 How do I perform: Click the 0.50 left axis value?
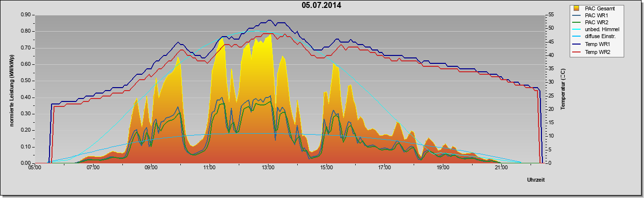click(x=26, y=81)
